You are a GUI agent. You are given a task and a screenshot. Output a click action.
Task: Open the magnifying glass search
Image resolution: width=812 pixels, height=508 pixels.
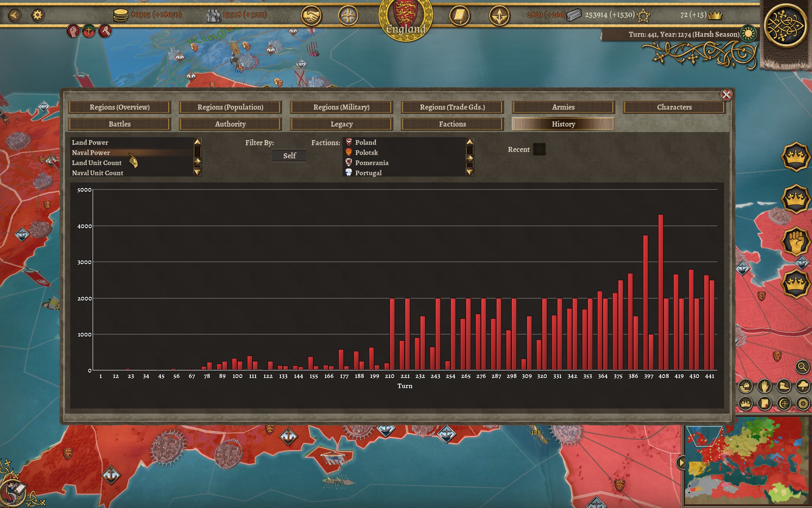pyautogui.click(x=802, y=367)
